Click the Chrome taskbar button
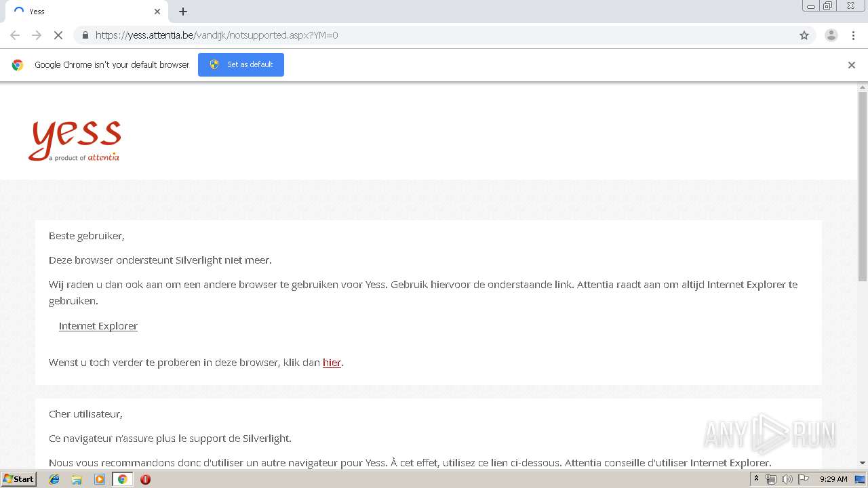The width and height of the screenshot is (868, 488). pyautogui.click(x=122, y=479)
